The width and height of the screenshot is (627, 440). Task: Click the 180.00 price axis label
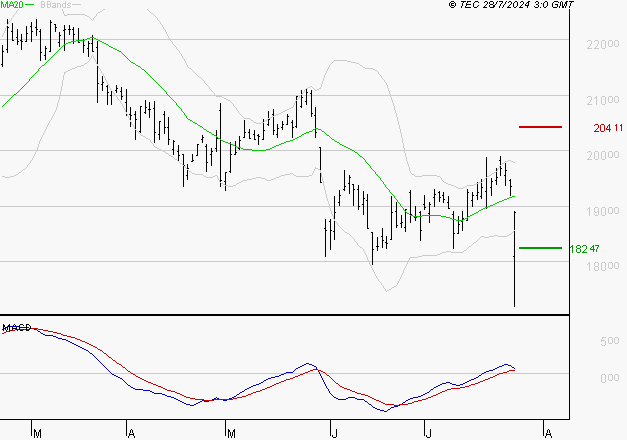tap(603, 266)
